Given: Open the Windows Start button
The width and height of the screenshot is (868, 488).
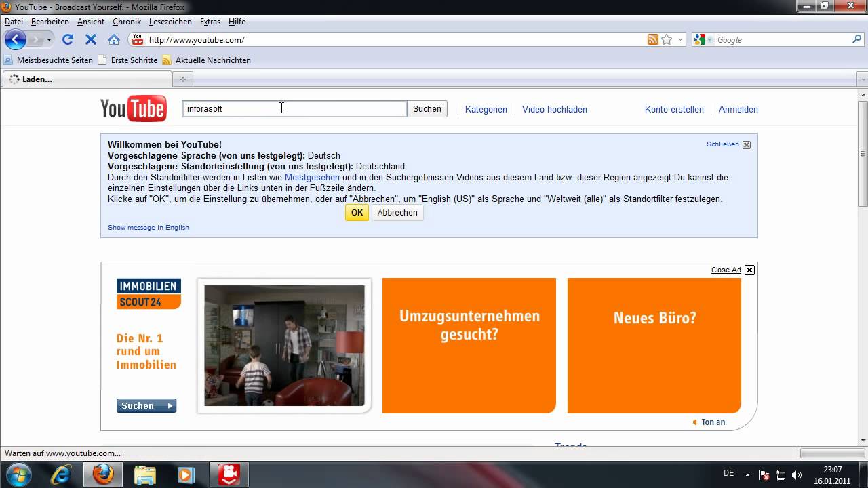Looking at the screenshot, I should [x=18, y=474].
